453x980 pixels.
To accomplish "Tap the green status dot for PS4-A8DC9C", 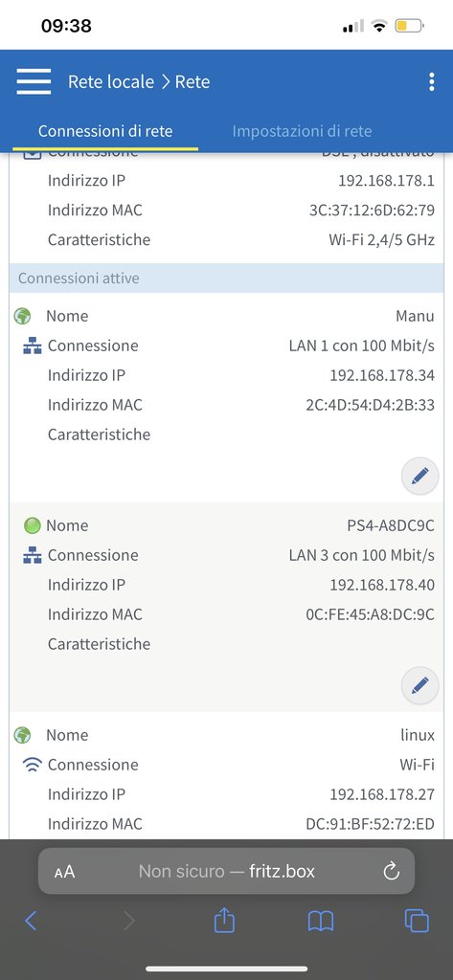I will pos(32,525).
